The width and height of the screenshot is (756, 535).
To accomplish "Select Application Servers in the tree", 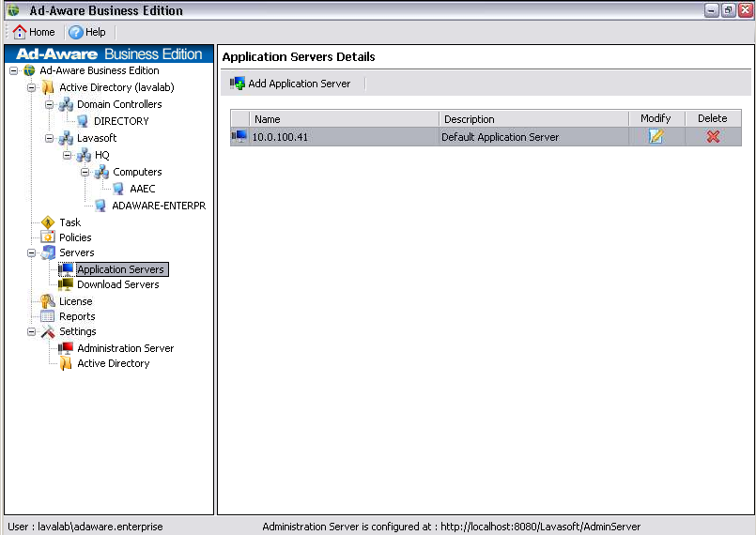I will pyautogui.click(x=122, y=269).
